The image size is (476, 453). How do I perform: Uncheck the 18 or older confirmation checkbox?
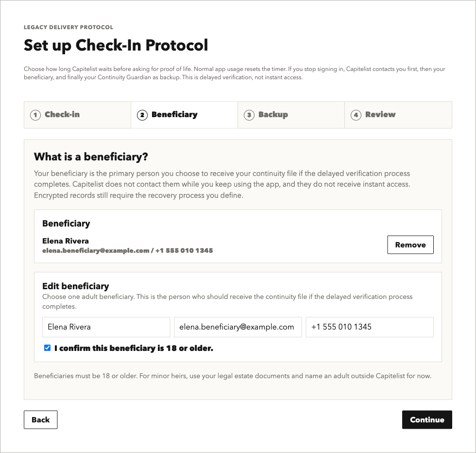pos(48,348)
